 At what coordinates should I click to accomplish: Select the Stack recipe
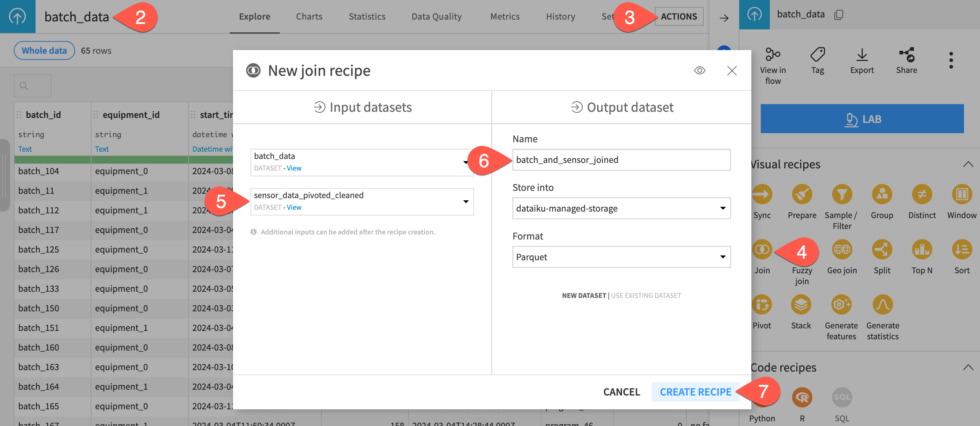[801, 306]
